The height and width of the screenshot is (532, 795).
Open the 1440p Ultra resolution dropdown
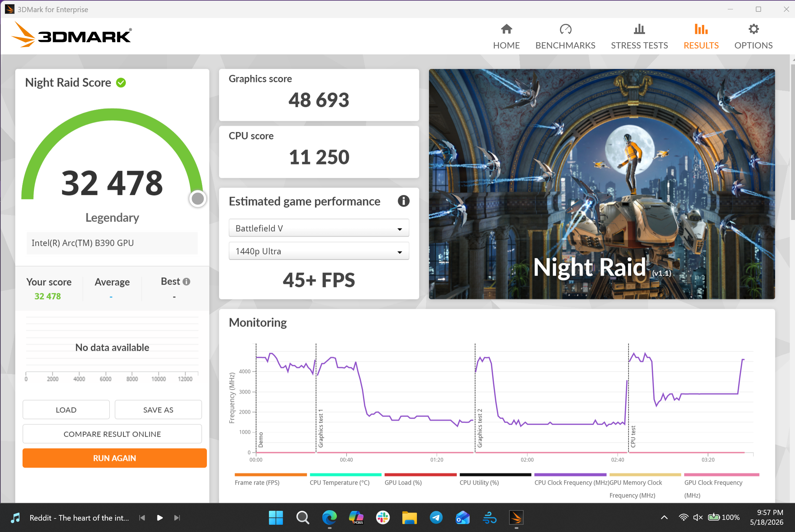pyautogui.click(x=319, y=251)
